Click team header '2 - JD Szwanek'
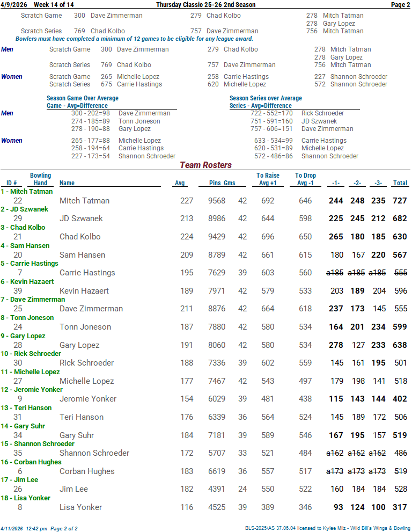This screenshot has width=412, height=532. [x=25, y=209]
